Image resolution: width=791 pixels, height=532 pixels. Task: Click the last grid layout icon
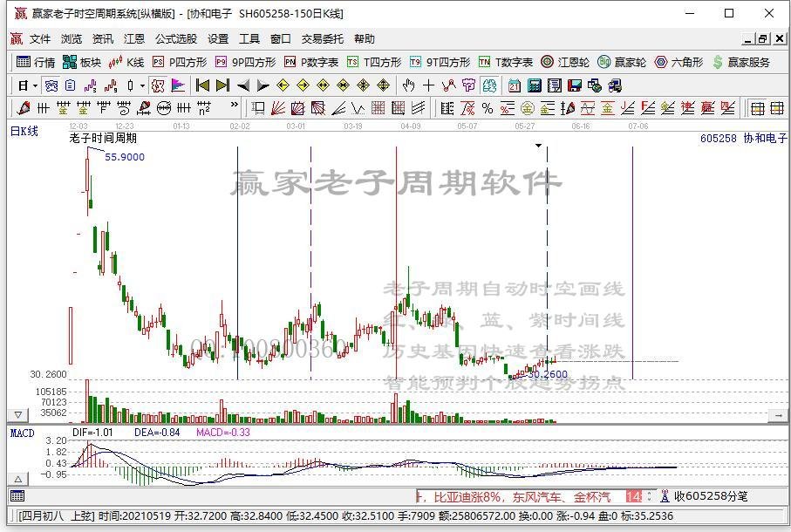click(x=777, y=108)
